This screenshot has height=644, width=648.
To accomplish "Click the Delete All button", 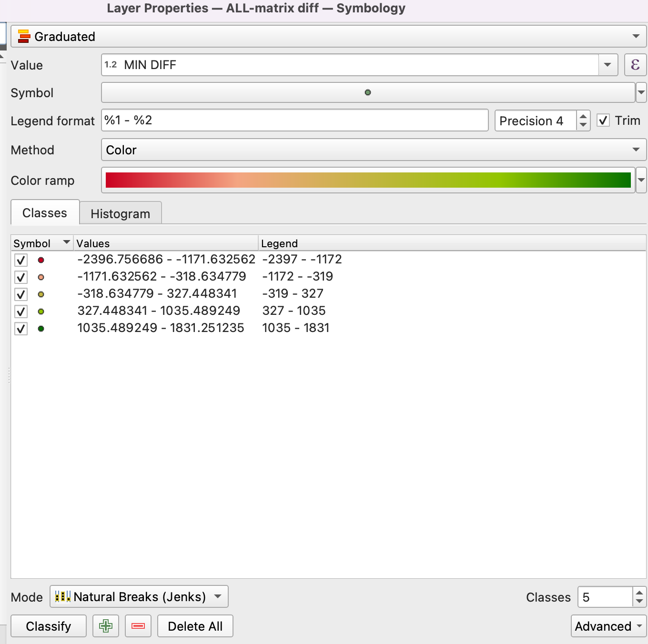I will pos(195,626).
